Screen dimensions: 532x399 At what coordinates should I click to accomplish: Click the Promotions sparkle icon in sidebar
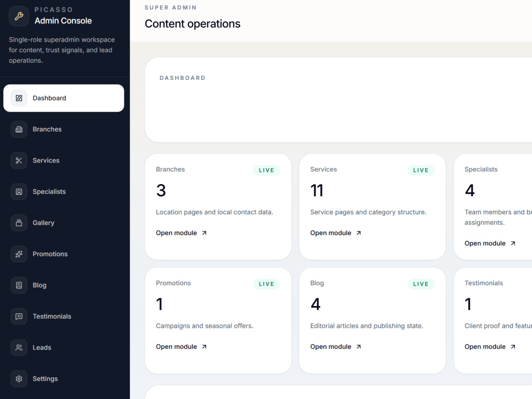19,254
